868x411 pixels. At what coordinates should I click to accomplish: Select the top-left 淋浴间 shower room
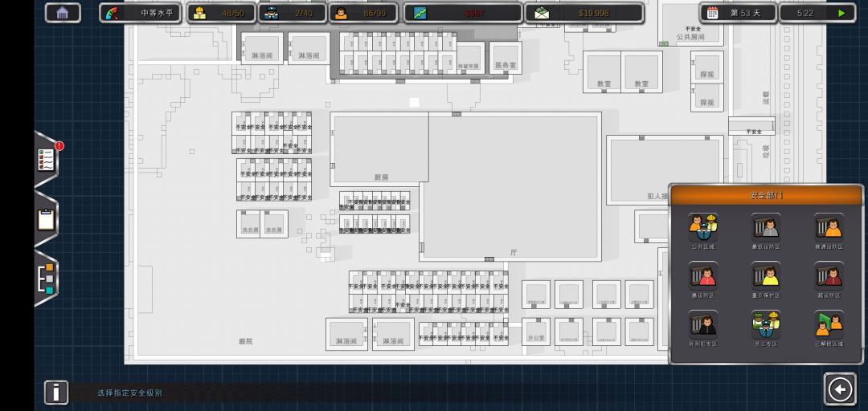262,48
